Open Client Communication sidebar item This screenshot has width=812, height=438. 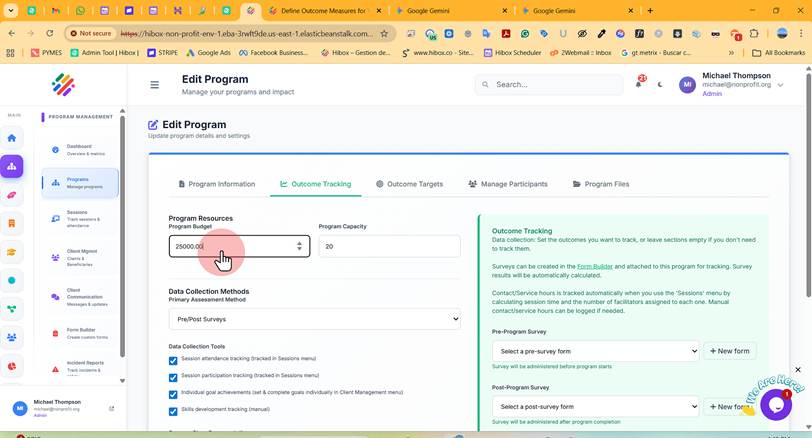(80, 297)
